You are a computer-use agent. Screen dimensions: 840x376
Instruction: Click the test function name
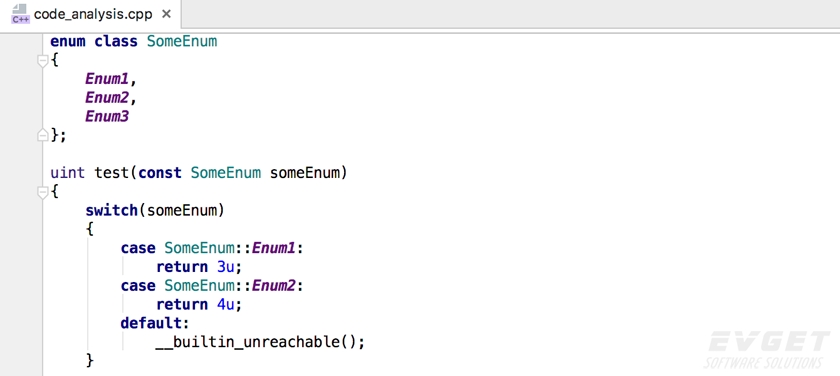pyautogui.click(x=112, y=173)
